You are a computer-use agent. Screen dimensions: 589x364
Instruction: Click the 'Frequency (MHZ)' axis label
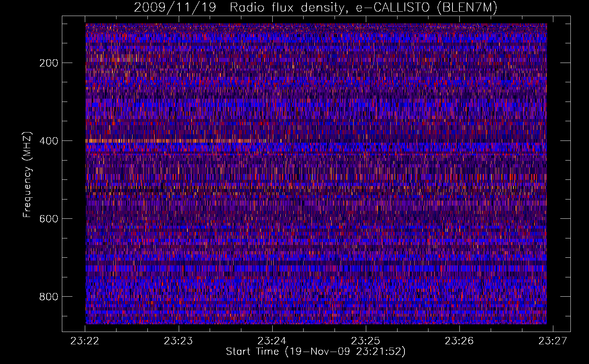point(27,175)
